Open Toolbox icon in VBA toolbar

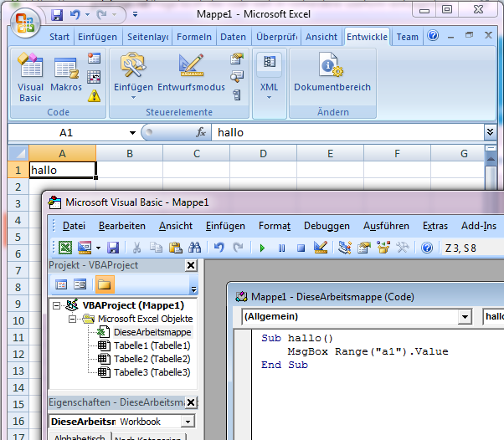tap(403, 248)
